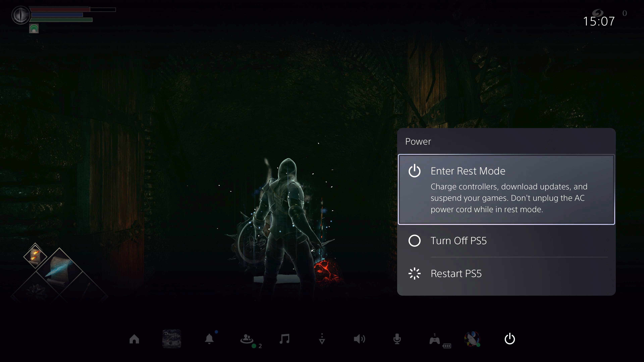
Task: Open the Sound speaker icon
Action: click(x=360, y=339)
